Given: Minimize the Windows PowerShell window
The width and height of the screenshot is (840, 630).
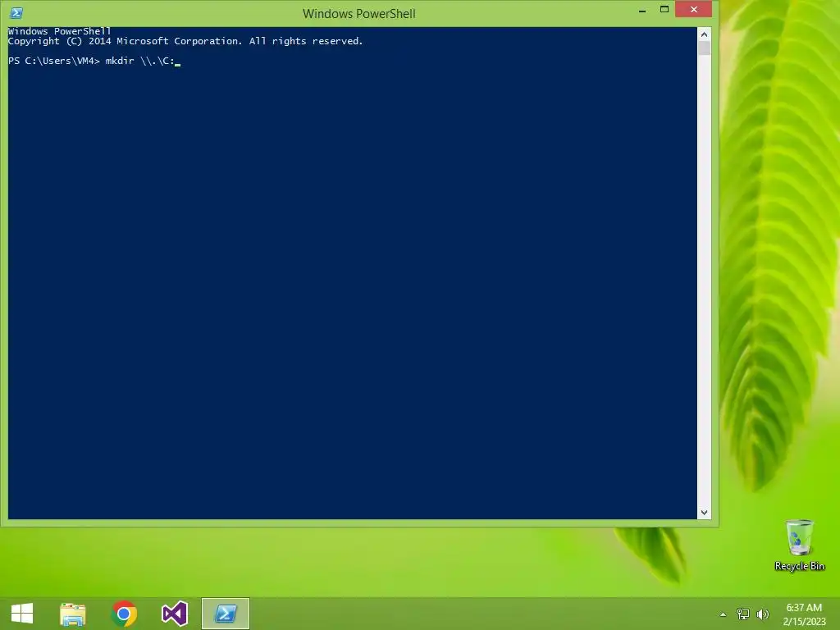Looking at the screenshot, I should [x=641, y=10].
